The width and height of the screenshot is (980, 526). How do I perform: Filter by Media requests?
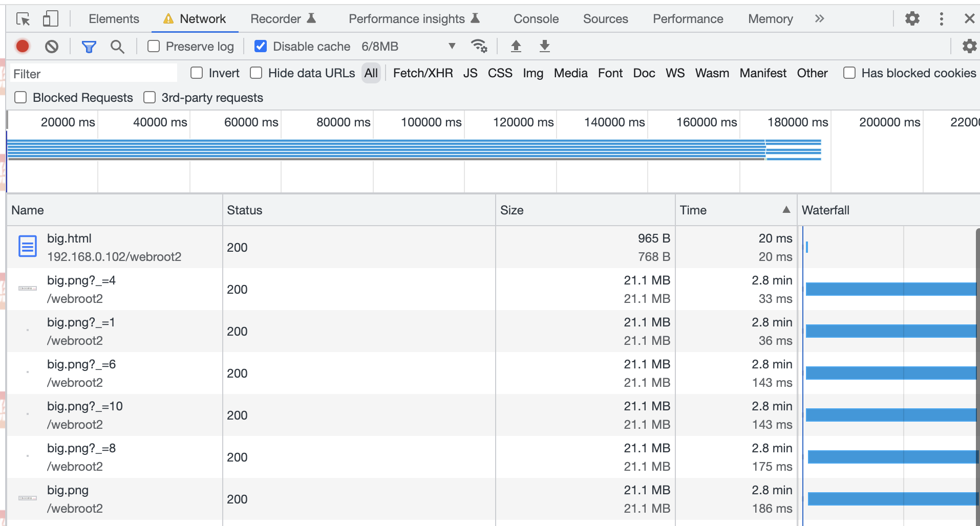tap(571, 73)
